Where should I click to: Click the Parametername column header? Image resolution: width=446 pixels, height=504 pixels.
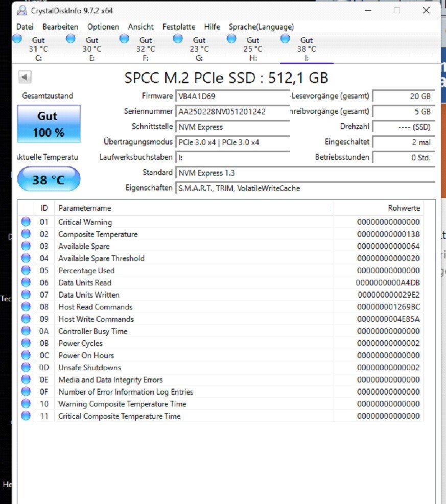tap(194, 208)
